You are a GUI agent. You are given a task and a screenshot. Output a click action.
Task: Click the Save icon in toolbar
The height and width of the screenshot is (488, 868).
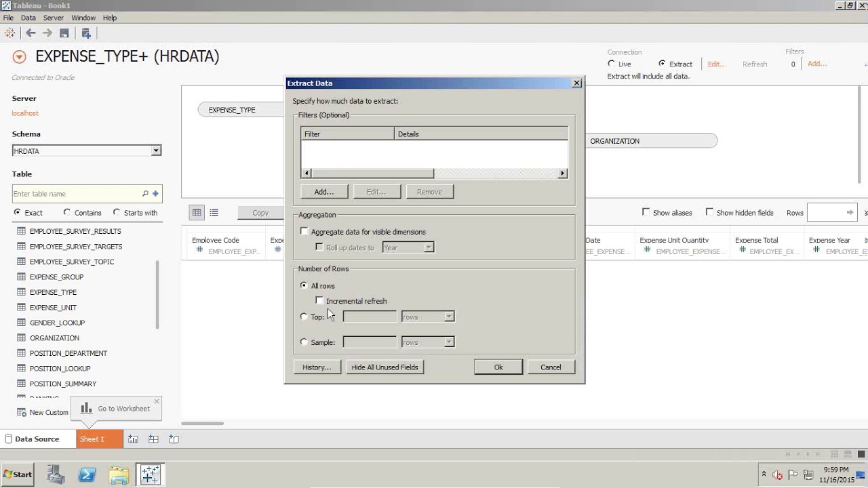64,33
